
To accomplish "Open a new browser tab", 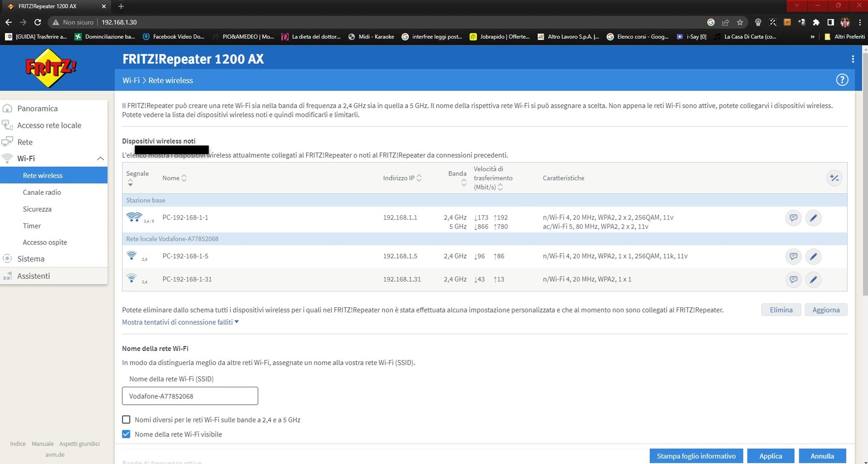I will [x=121, y=6].
